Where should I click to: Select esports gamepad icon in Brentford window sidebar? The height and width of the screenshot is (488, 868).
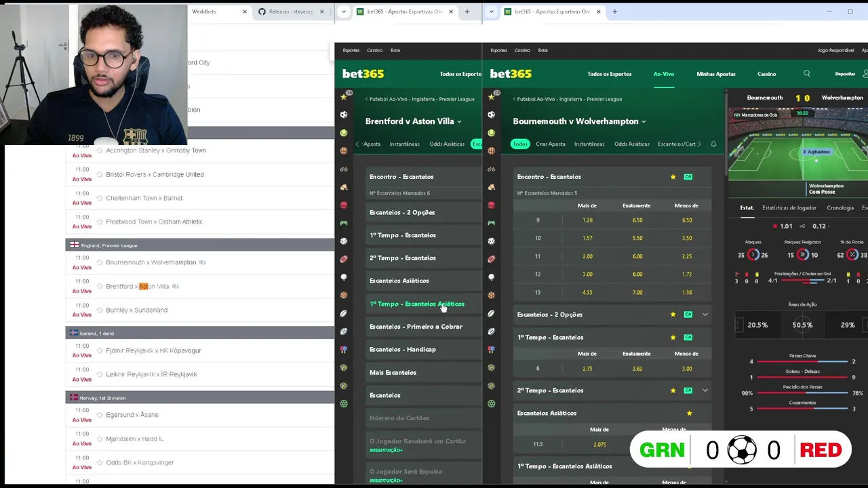coord(344,223)
